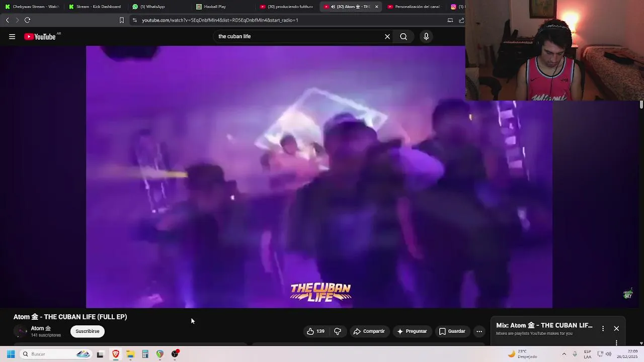Go back with the browser back arrow

pyautogui.click(x=7, y=20)
